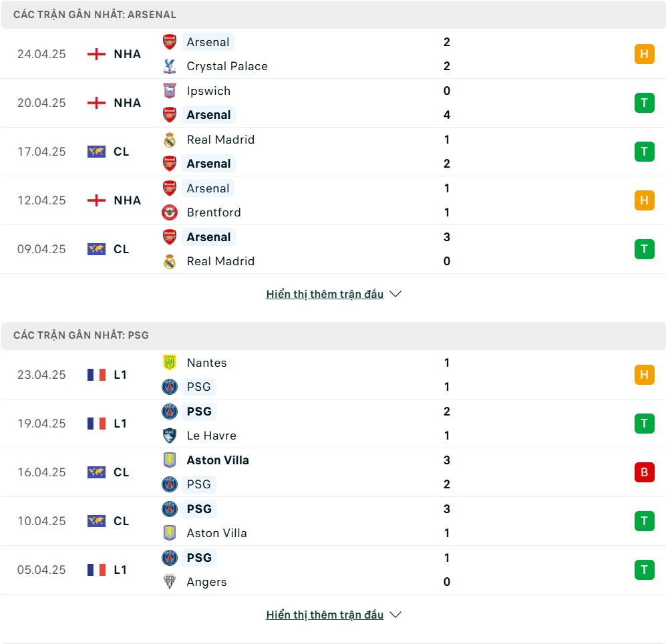Click the green T badge for Ipswich–Arsenal

click(x=645, y=103)
